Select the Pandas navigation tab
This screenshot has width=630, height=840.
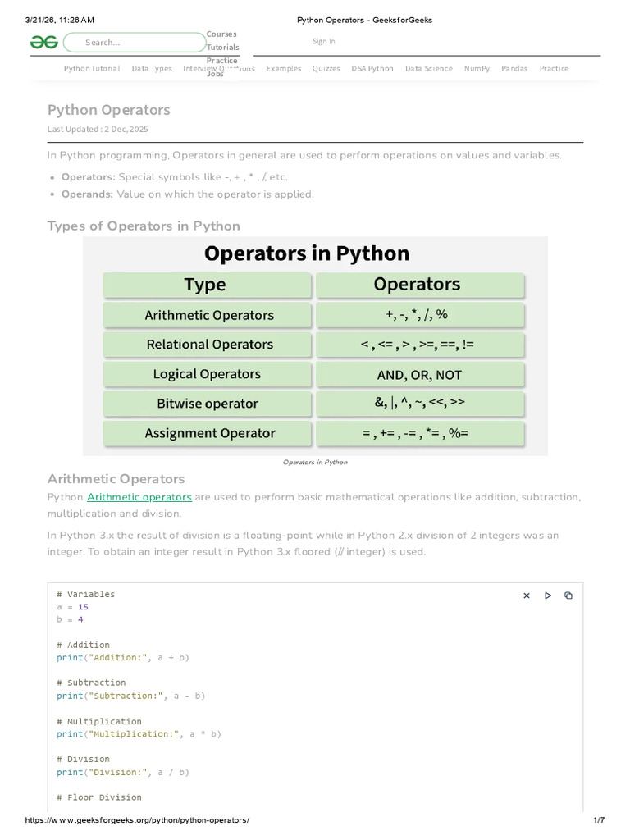pos(514,69)
